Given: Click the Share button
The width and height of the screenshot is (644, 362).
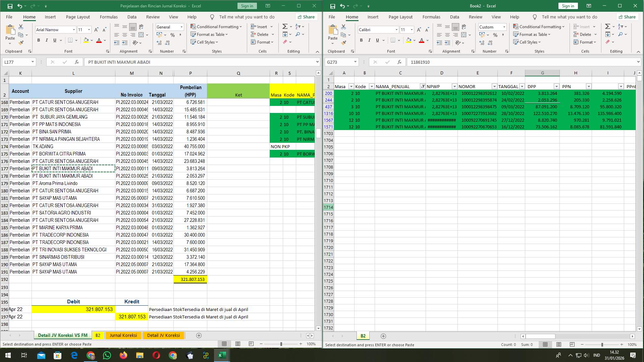Looking at the screenshot, I should pyautogui.click(x=306, y=17).
